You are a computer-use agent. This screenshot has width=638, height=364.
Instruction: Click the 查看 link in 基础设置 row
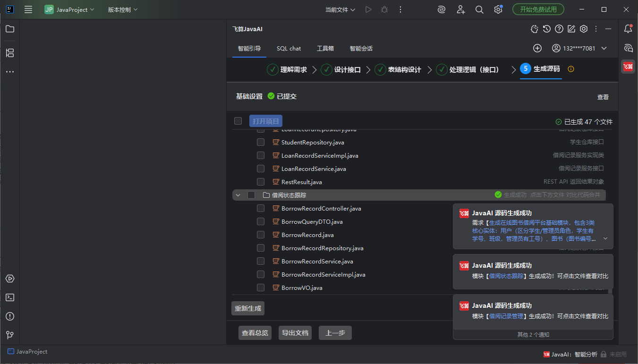[x=603, y=97]
